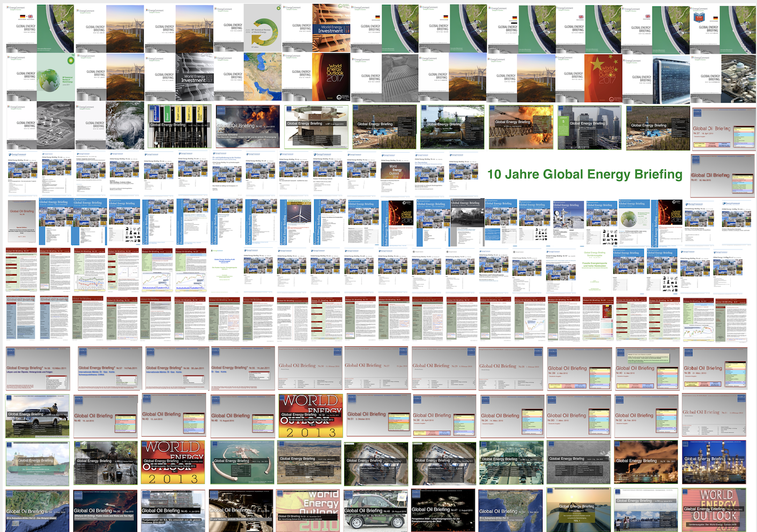Open Global Oil Briefing Nr.46 18. Juli 2010 slide
757x532 pixels.
coord(106,416)
